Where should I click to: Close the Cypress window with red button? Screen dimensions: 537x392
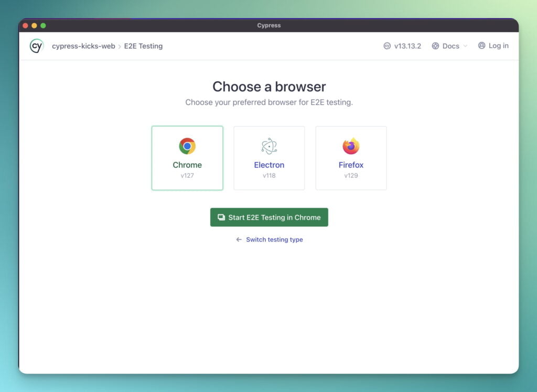(25, 25)
